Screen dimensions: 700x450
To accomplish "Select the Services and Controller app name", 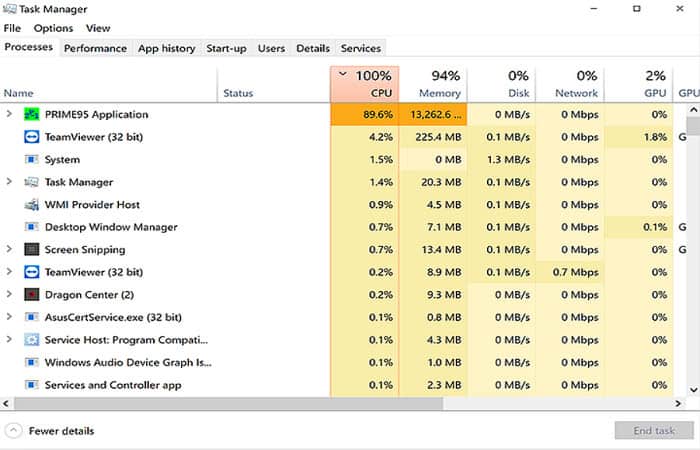I will point(113,385).
